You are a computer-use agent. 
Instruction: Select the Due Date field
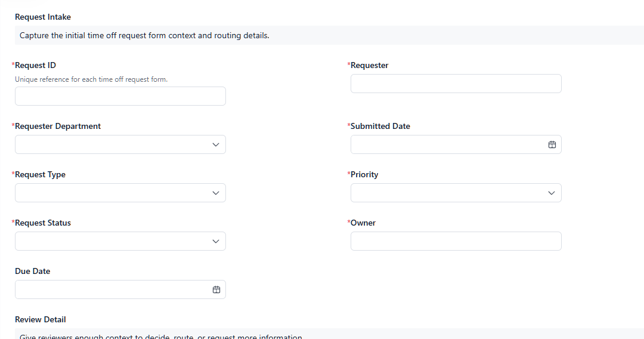pos(120,289)
